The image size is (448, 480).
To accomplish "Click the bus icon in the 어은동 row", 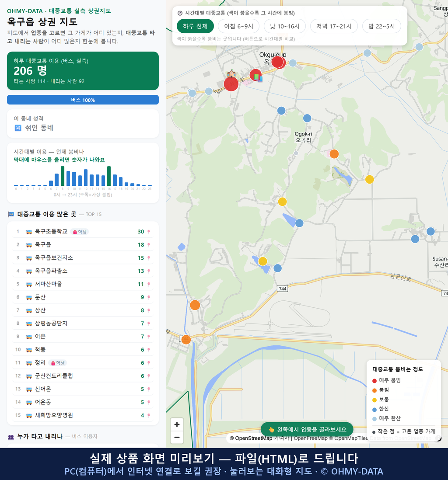I will coord(29,402).
